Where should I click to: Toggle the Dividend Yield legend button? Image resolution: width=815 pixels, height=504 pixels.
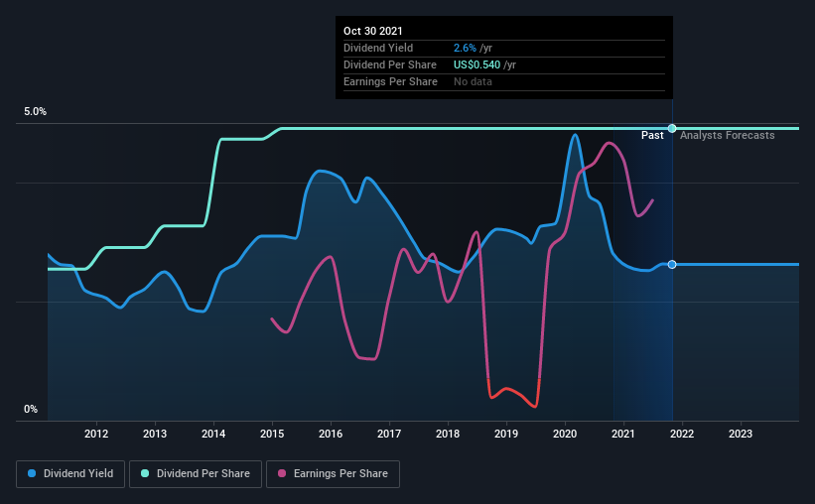click(x=70, y=474)
